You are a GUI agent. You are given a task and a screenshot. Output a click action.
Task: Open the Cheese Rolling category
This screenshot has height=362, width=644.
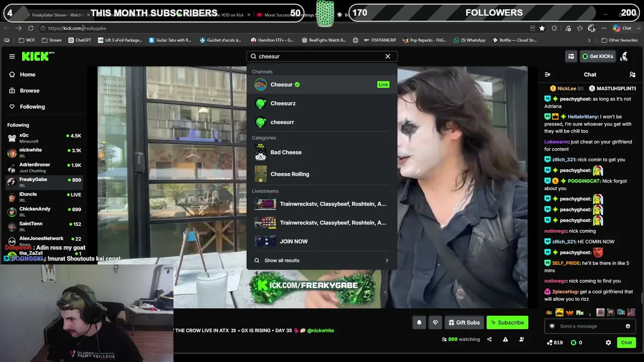click(x=322, y=174)
